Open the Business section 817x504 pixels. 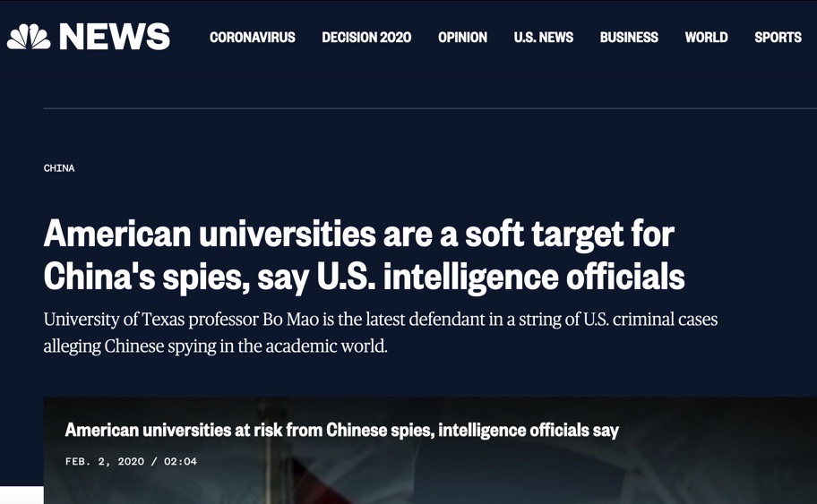pyautogui.click(x=629, y=38)
